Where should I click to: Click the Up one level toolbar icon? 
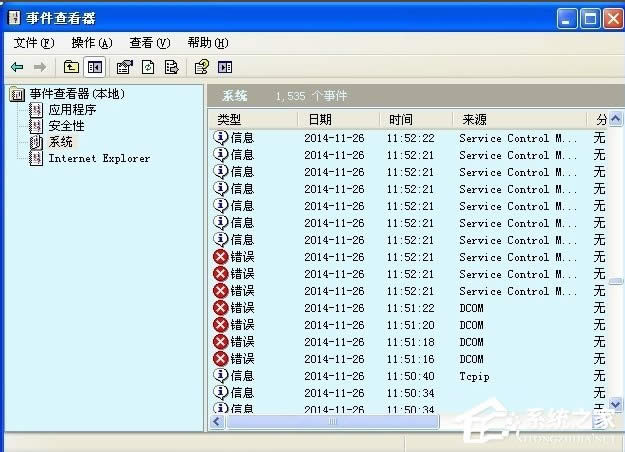[x=71, y=67]
